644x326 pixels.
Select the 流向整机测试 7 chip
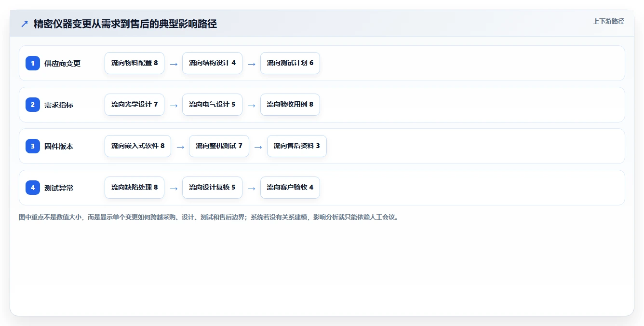[x=219, y=146]
